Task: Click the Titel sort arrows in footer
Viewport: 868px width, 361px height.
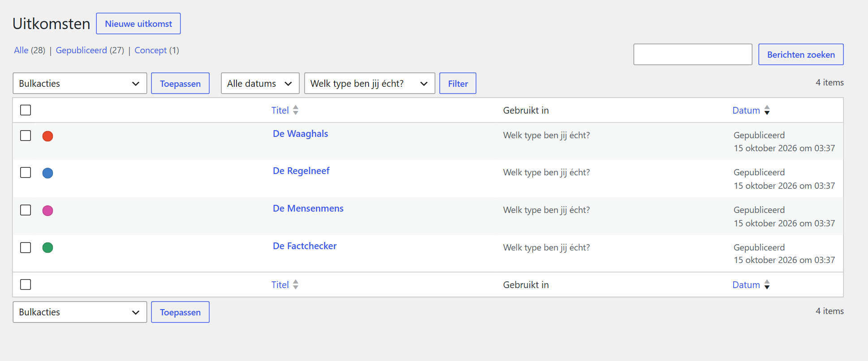Action: click(x=296, y=285)
